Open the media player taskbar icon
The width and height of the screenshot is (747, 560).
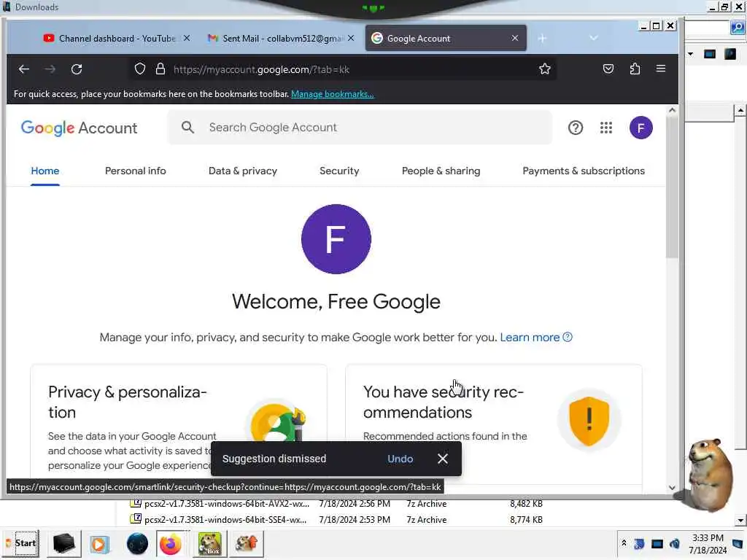click(99, 543)
